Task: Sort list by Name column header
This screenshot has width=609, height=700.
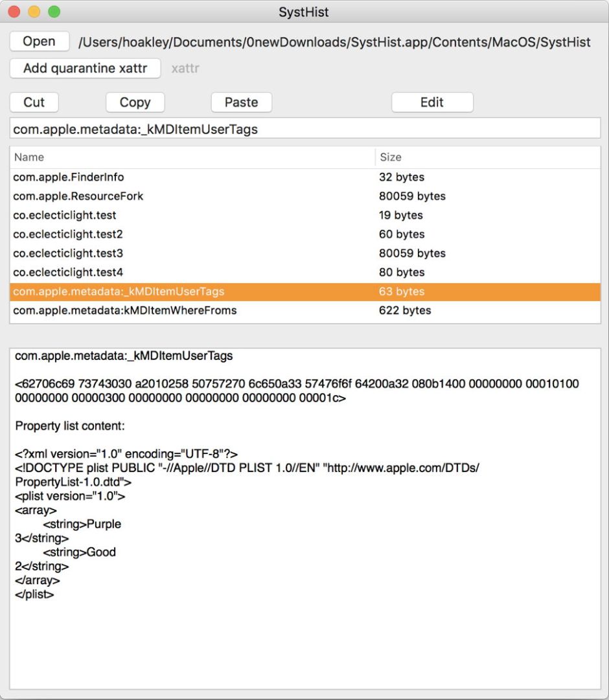Action: pyautogui.click(x=192, y=157)
